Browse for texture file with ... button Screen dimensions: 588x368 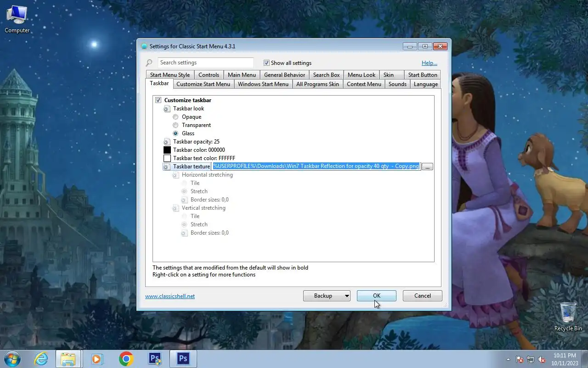pyautogui.click(x=427, y=167)
